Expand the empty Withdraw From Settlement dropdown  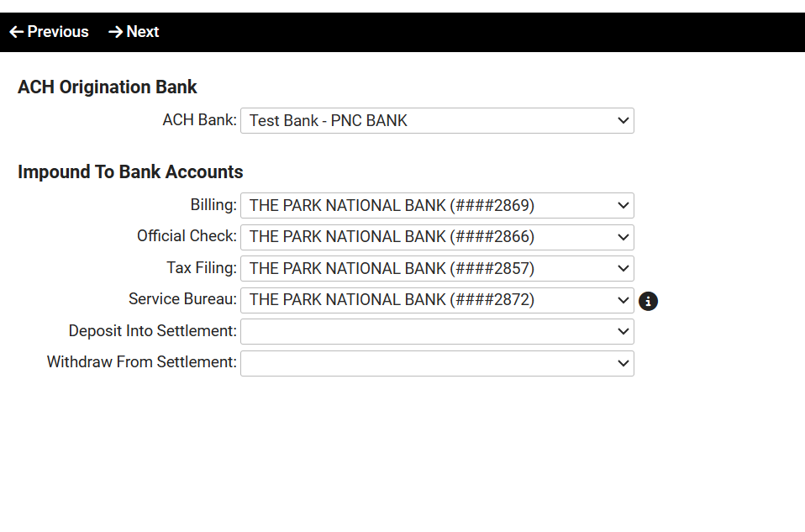(437, 363)
